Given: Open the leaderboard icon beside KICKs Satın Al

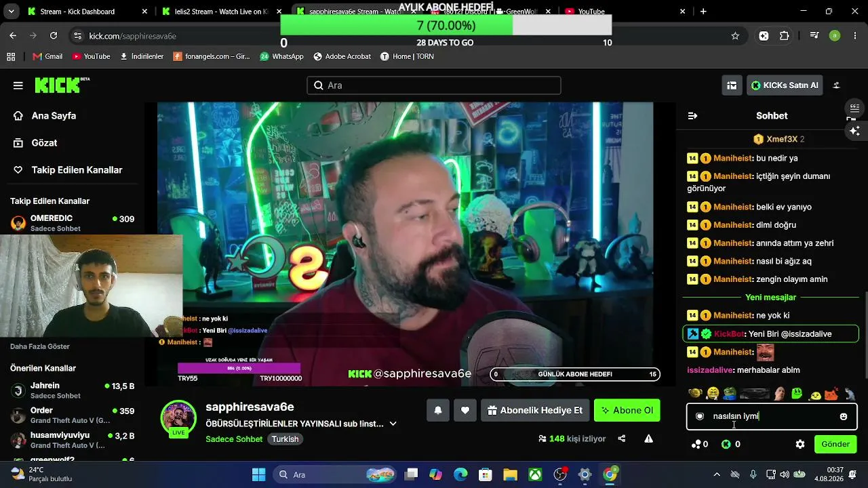Looking at the screenshot, I should [732, 85].
